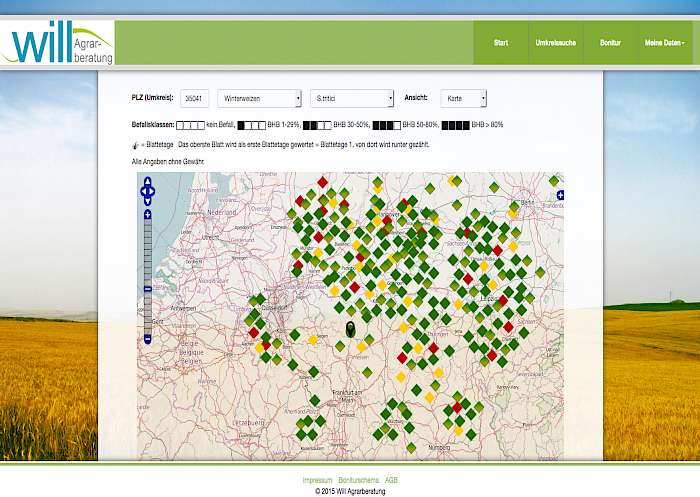Click the Will Agrarberatung logo
The height and width of the screenshot is (497, 700).
pyautogui.click(x=58, y=43)
